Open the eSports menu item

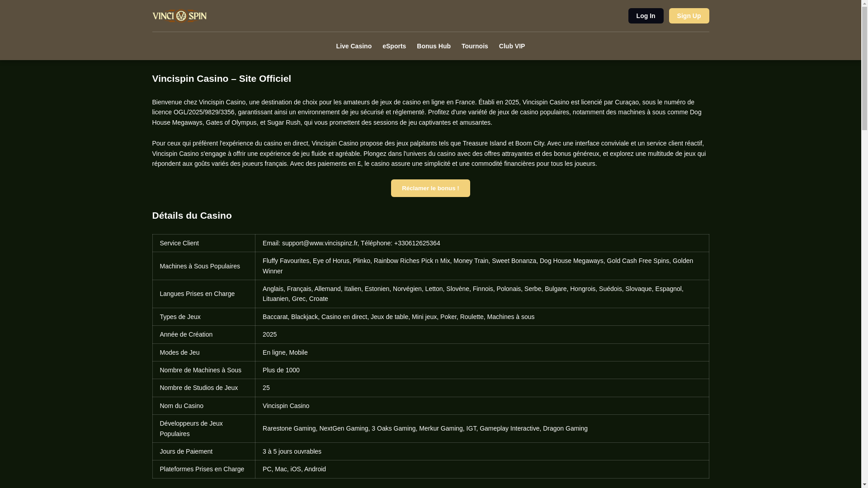coord(394,46)
